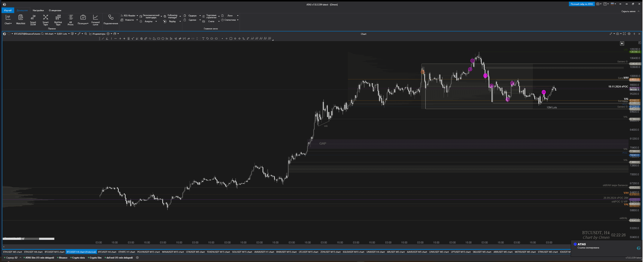Click Скрыть меню to hide ribbon

pyautogui.click(x=628, y=11)
